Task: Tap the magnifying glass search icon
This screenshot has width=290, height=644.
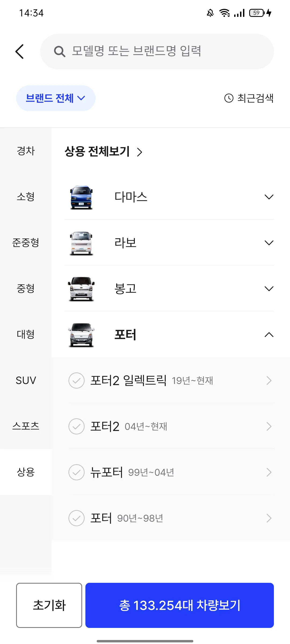Action: point(60,52)
